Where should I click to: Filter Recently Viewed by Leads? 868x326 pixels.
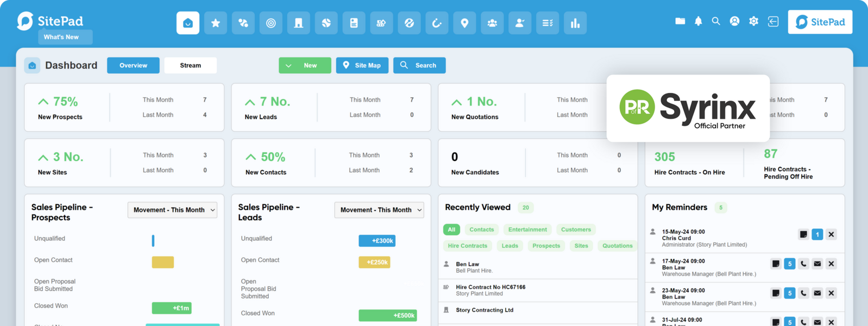pyautogui.click(x=510, y=246)
